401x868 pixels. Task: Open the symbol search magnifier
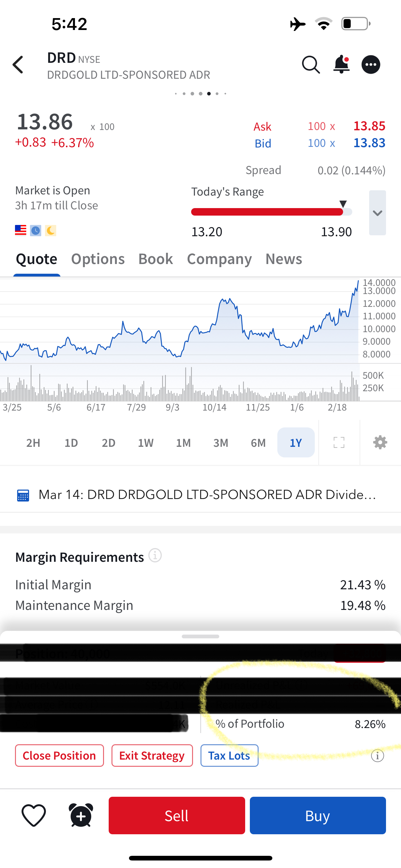click(x=310, y=65)
